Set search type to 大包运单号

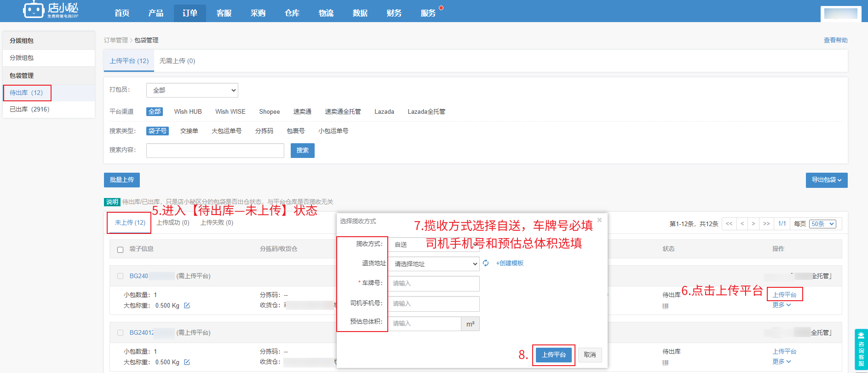point(226,131)
